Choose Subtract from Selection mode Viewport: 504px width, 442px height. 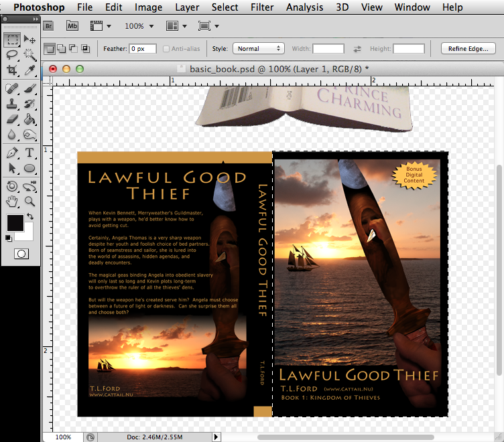click(x=73, y=49)
